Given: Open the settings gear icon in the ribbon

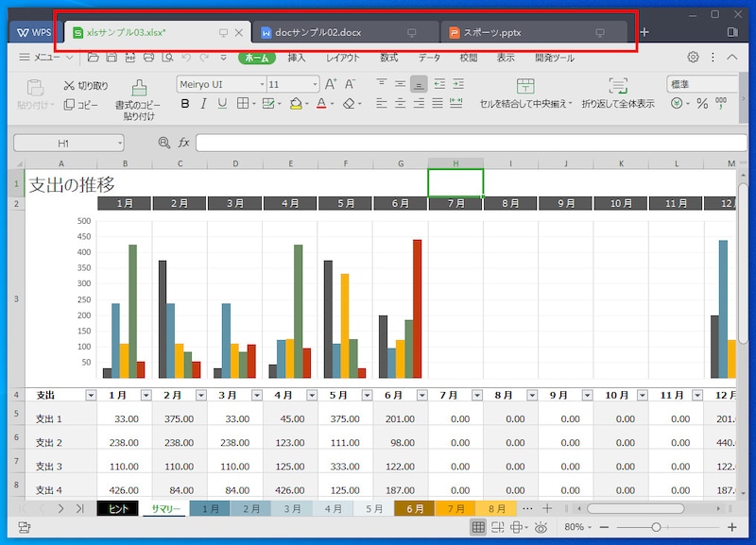Looking at the screenshot, I should [693, 58].
